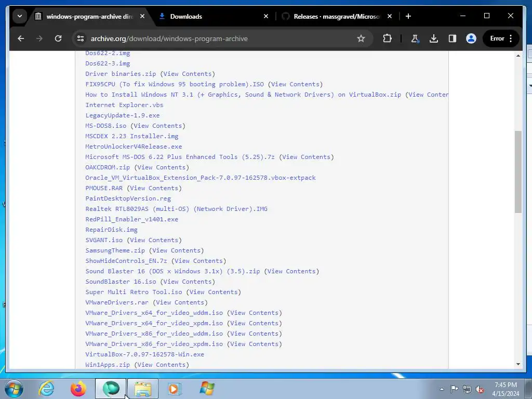
Task: Download PMOUSE.RAR
Action: tap(104, 188)
